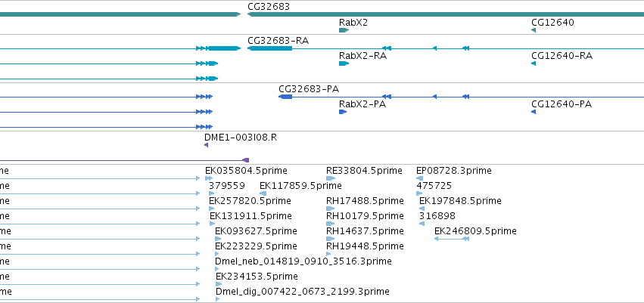
Task: Click the CG12640 gene label
Action: [x=552, y=22]
